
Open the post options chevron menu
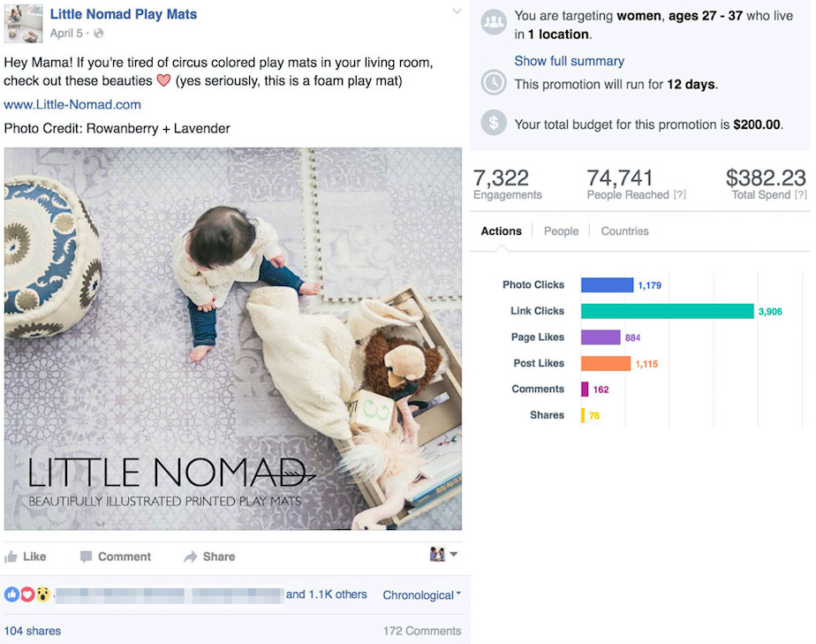click(457, 11)
